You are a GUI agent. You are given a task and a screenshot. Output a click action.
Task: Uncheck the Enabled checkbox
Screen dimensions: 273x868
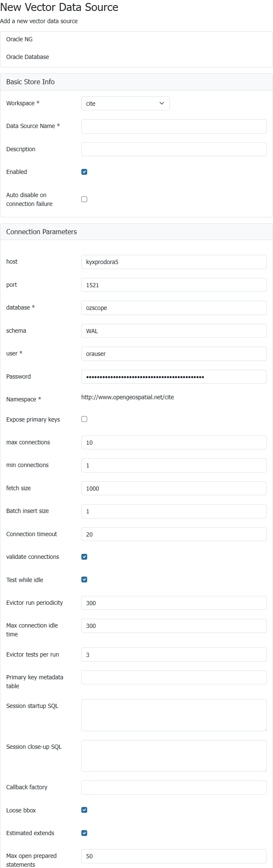(84, 172)
